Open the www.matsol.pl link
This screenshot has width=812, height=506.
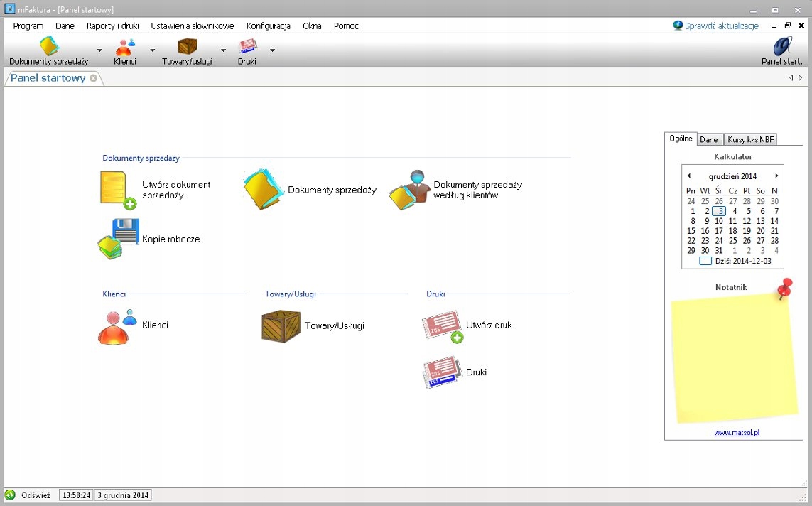[x=737, y=432]
